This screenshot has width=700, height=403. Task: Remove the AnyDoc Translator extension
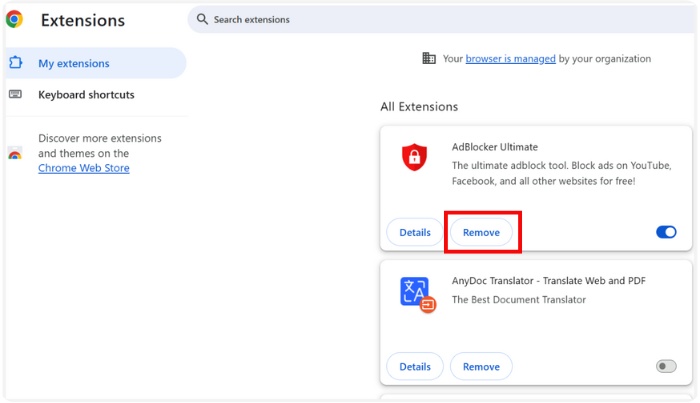[481, 366]
